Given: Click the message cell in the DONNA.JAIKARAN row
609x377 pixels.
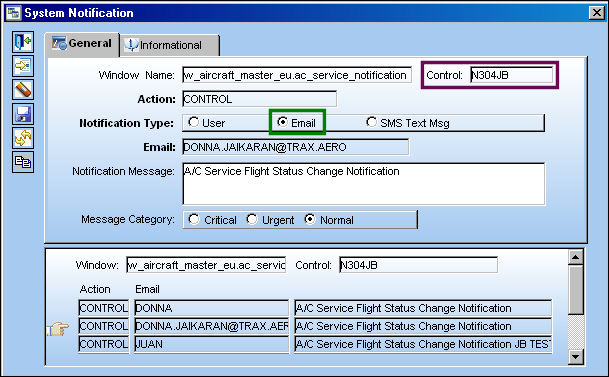Looking at the screenshot, I should coord(423,326).
